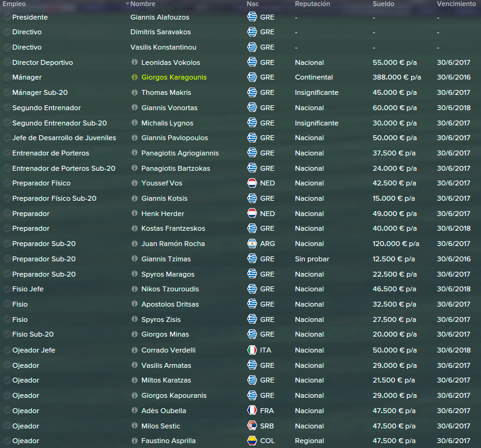Sort table by Sueldo column header
The width and height of the screenshot is (481, 448).
(x=384, y=4)
